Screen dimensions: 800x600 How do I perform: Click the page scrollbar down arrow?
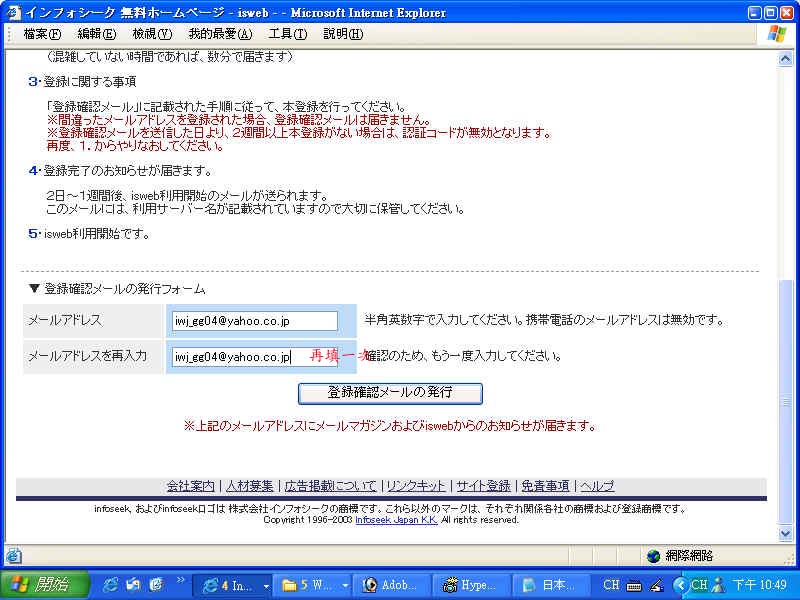coord(785,534)
